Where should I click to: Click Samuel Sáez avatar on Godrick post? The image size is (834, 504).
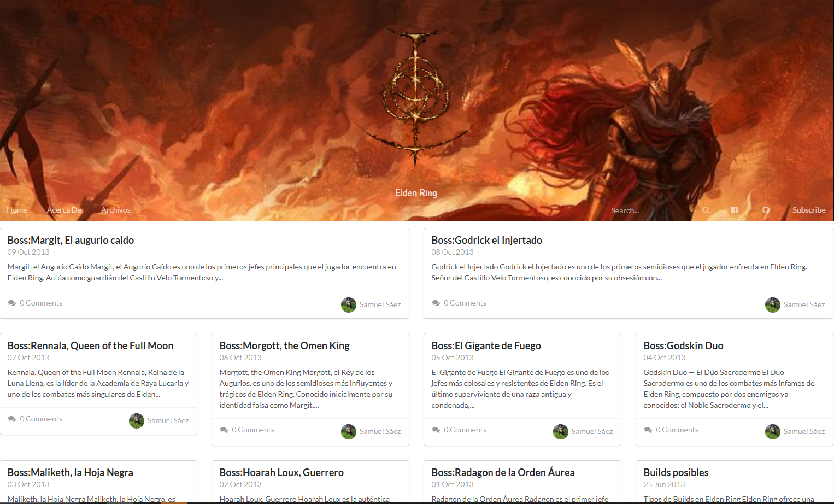pos(772,304)
